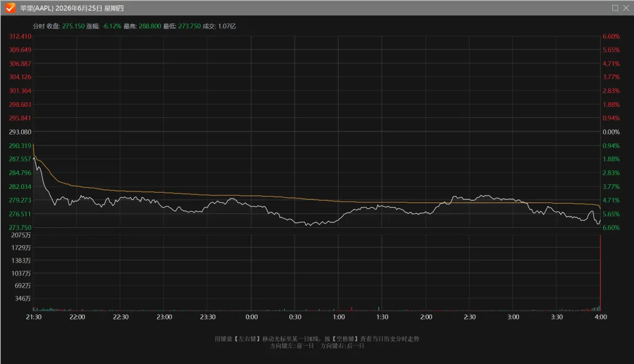Click the hint line 方向键左:前一日
The height and width of the screenshot is (364, 634).
(292, 346)
